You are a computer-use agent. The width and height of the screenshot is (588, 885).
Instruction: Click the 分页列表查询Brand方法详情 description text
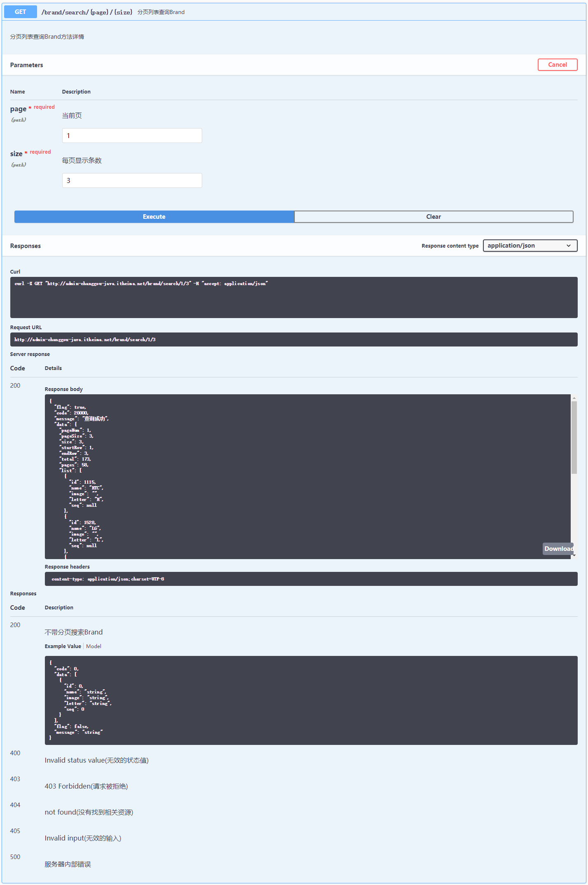(x=47, y=37)
